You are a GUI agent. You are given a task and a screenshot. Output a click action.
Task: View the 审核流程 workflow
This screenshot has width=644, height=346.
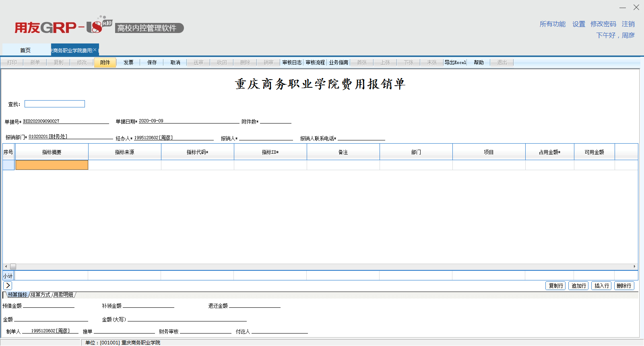tap(315, 62)
